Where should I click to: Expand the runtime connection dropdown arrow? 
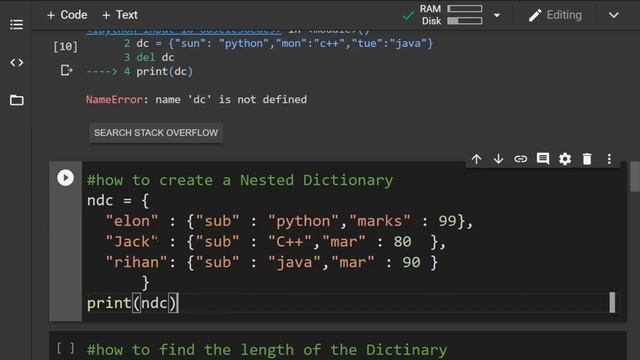(x=497, y=16)
